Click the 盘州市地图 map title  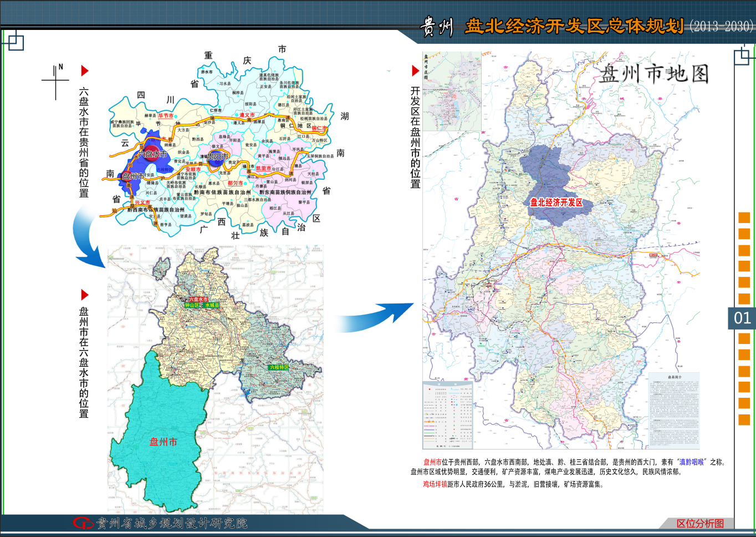[x=654, y=74]
